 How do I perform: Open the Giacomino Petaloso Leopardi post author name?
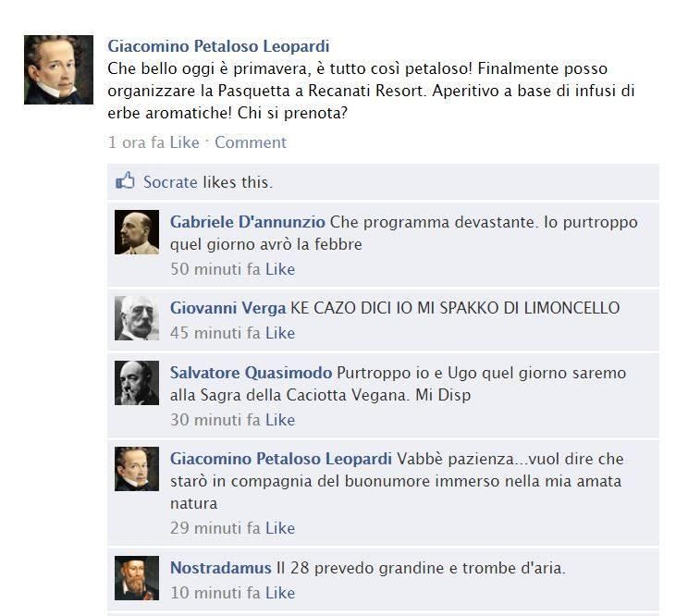(218, 46)
